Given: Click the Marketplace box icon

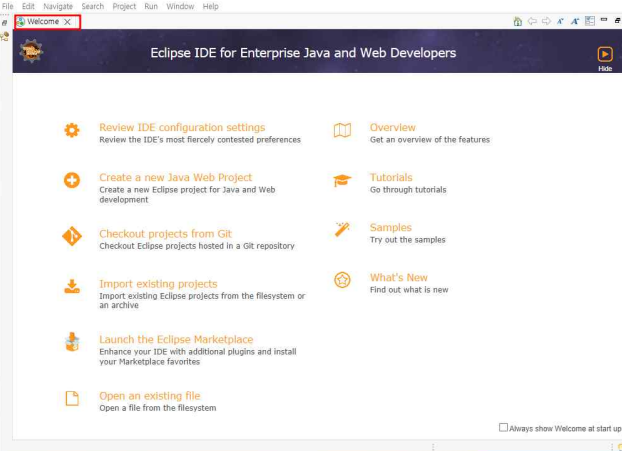Looking at the screenshot, I should (72, 342).
